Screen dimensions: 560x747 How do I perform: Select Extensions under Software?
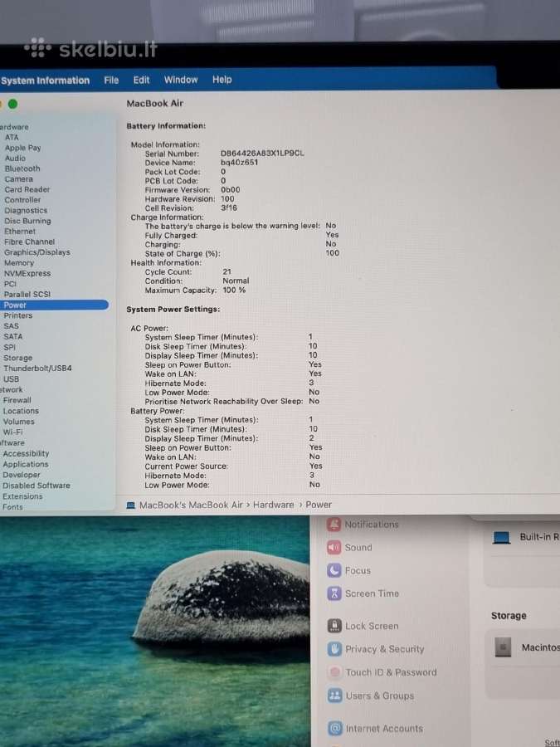tap(22, 496)
